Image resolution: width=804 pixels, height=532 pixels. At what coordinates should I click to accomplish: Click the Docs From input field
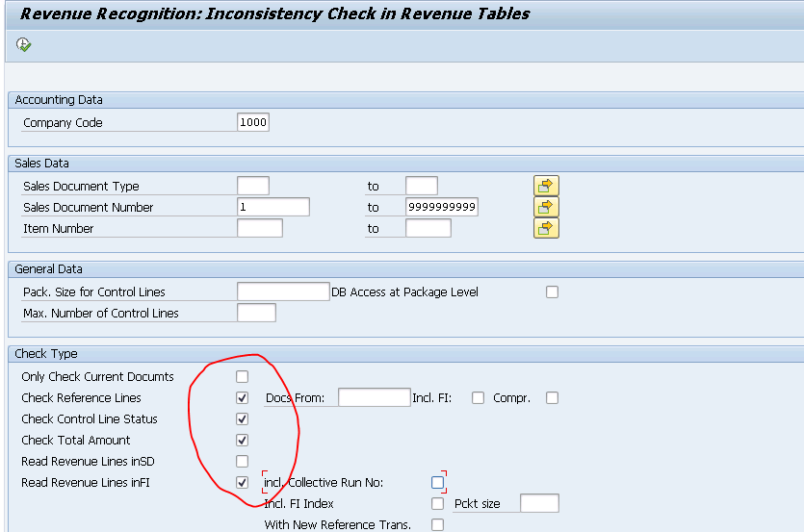(x=375, y=397)
